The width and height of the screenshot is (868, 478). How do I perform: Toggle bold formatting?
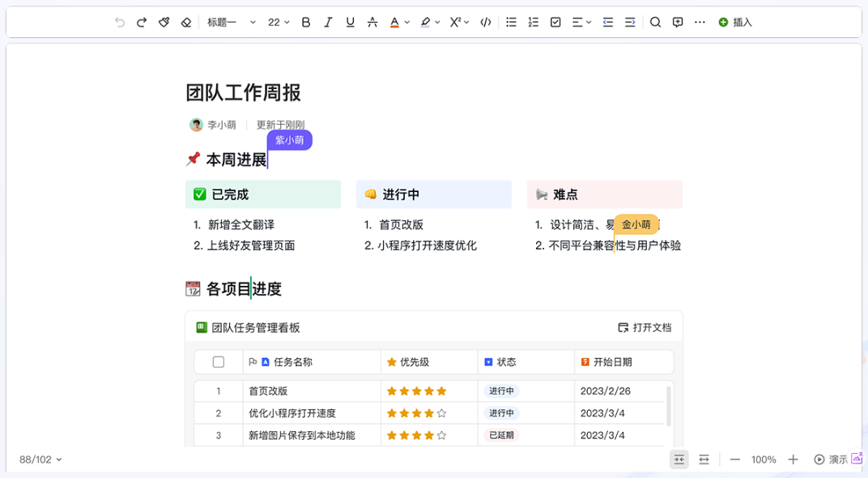click(x=306, y=23)
